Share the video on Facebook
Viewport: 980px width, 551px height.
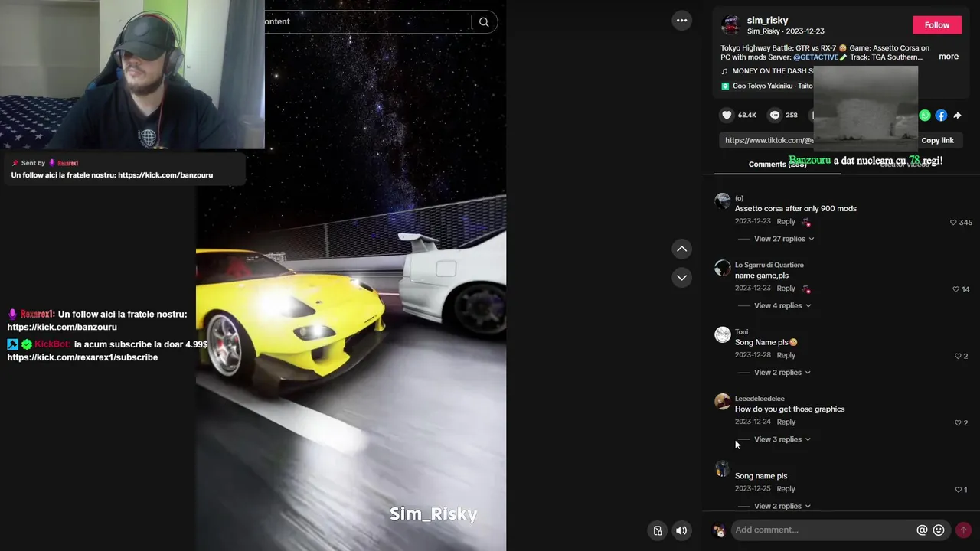point(941,116)
